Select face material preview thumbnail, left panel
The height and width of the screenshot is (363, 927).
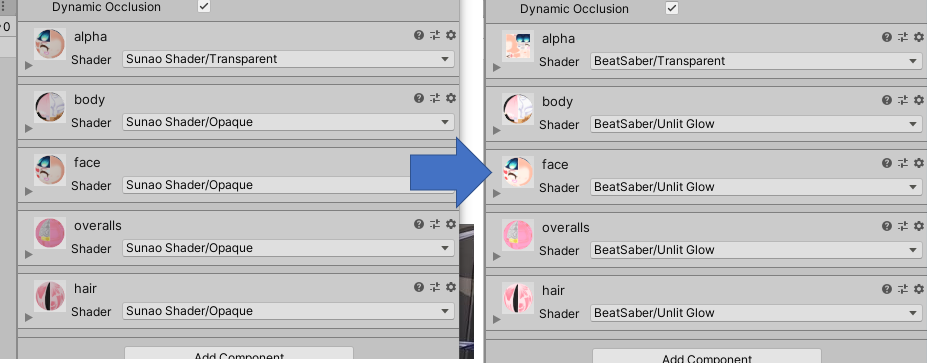point(50,170)
